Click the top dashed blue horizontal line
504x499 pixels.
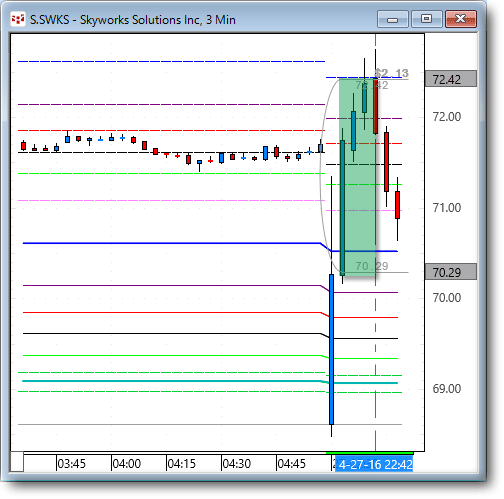[171, 61]
